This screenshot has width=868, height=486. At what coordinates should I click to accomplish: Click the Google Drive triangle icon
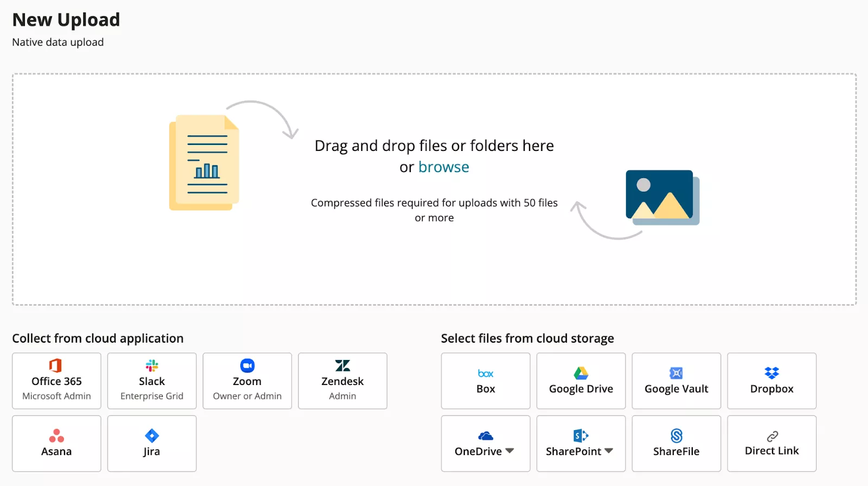point(581,373)
